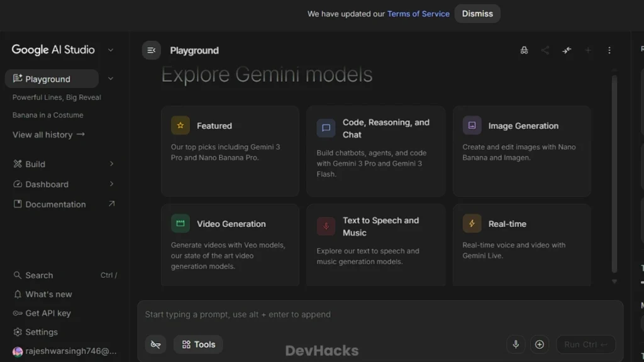Viewport: 644px width, 362px height.
Task: Open the Tools dropdown in prompt bar
Action: (x=198, y=344)
